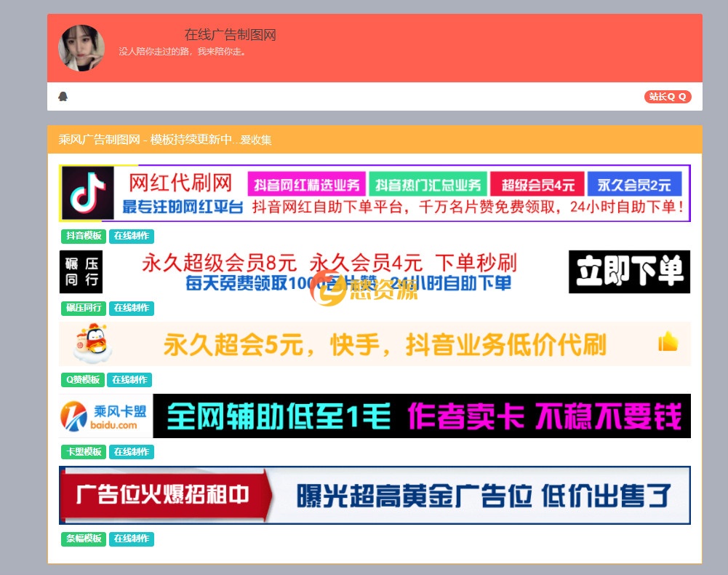Viewport: 728px width, 575px height.
Task: Open the 站长QQ contact button
Action: tap(667, 97)
